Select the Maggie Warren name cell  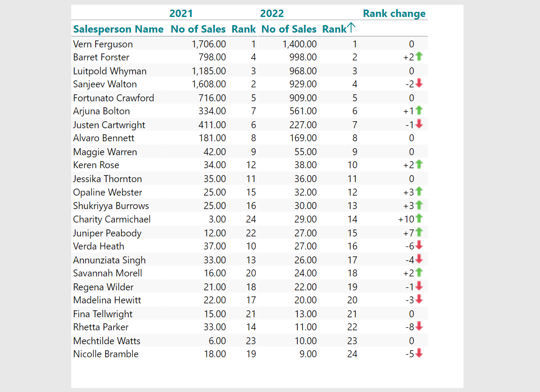(105, 152)
